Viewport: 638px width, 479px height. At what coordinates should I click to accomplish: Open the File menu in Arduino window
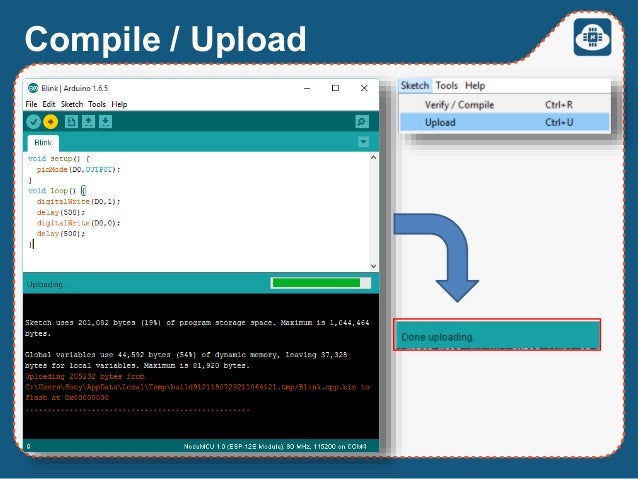coord(31,104)
